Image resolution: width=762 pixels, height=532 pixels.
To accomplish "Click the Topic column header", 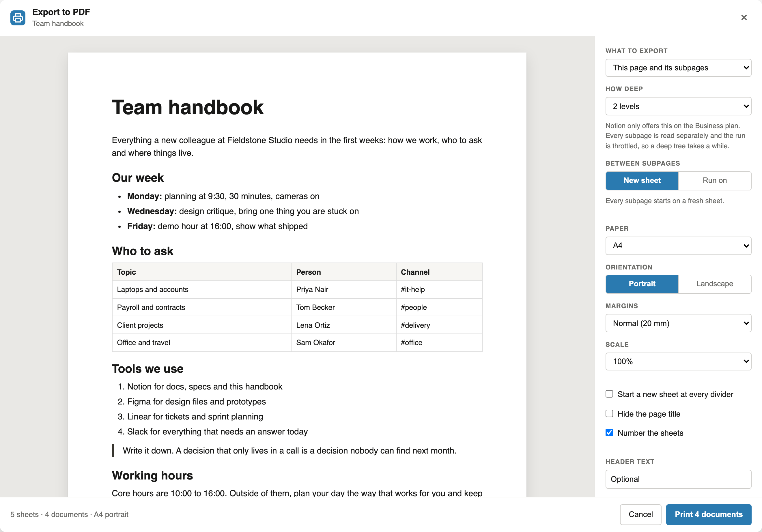I will tap(201, 272).
